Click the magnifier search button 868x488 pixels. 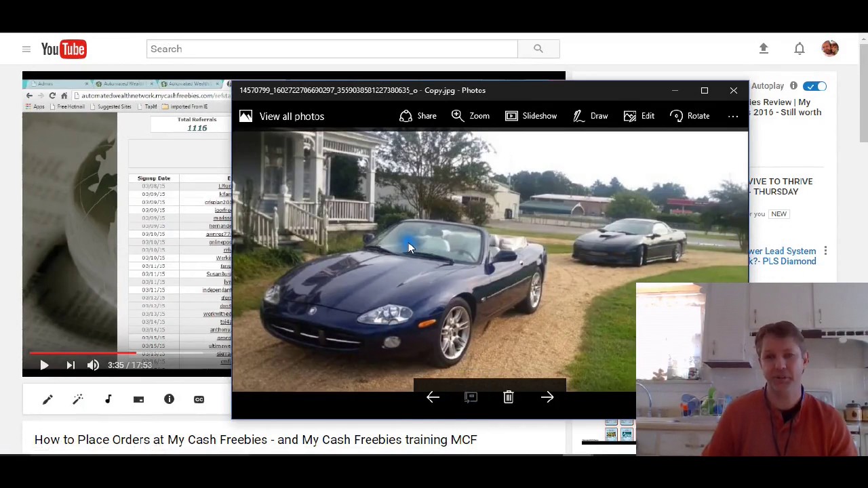[x=538, y=49]
